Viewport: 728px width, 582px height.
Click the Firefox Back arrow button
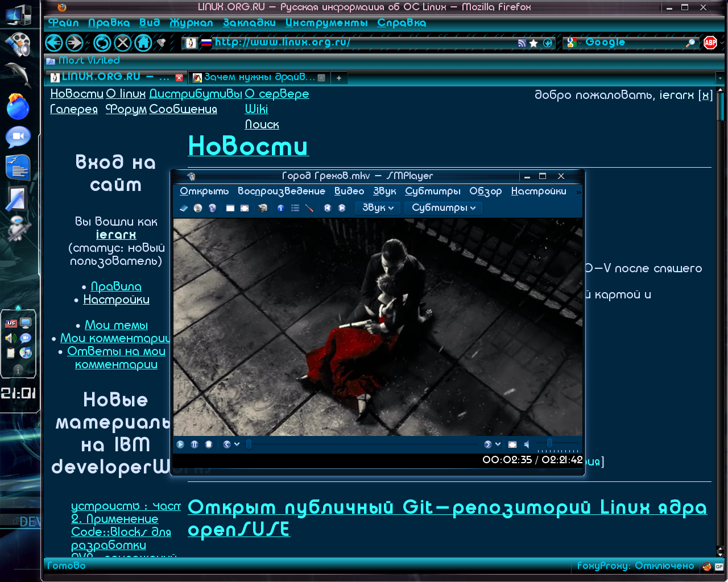coord(54,43)
